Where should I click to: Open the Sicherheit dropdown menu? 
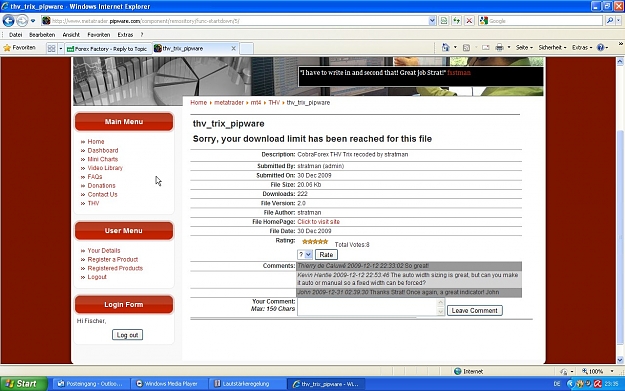tap(552, 47)
